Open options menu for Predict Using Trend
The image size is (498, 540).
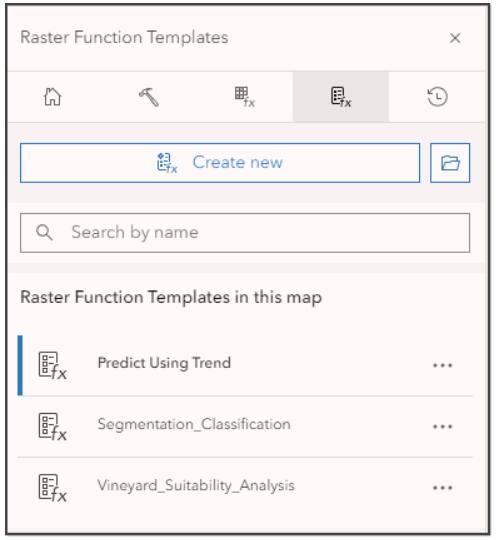[442, 365]
